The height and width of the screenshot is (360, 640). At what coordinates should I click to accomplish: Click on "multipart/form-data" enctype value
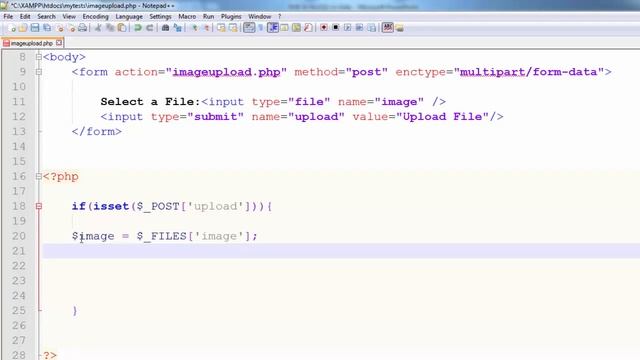click(x=529, y=72)
